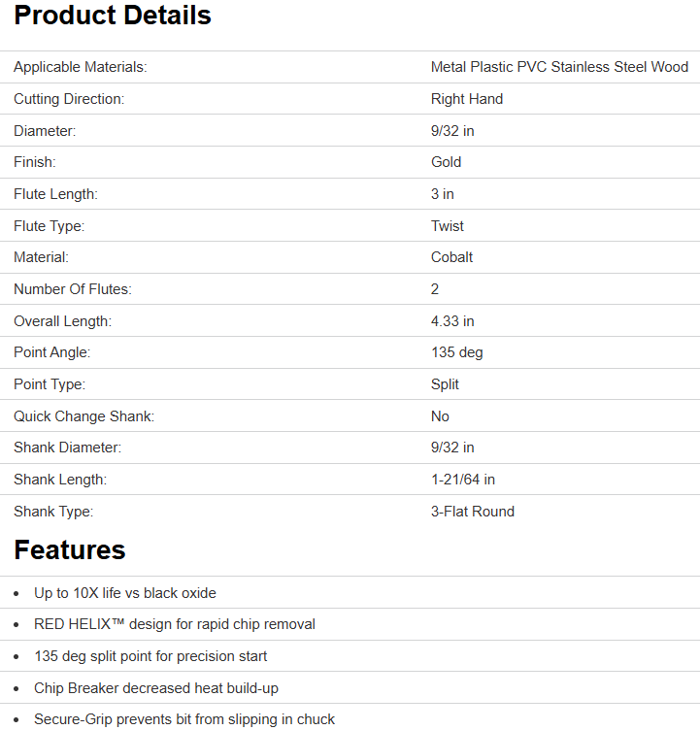700x730 pixels.
Task: Select the 1-21/64 in shank length value
Action: (463, 480)
